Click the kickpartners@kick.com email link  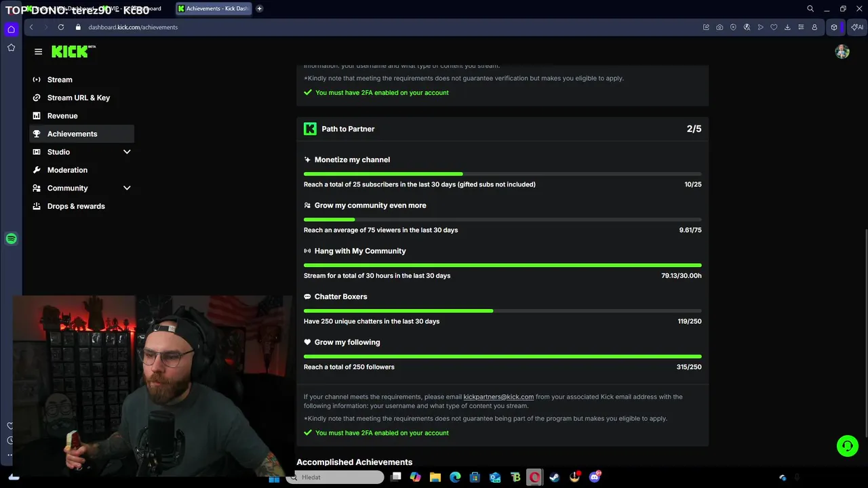(498, 396)
